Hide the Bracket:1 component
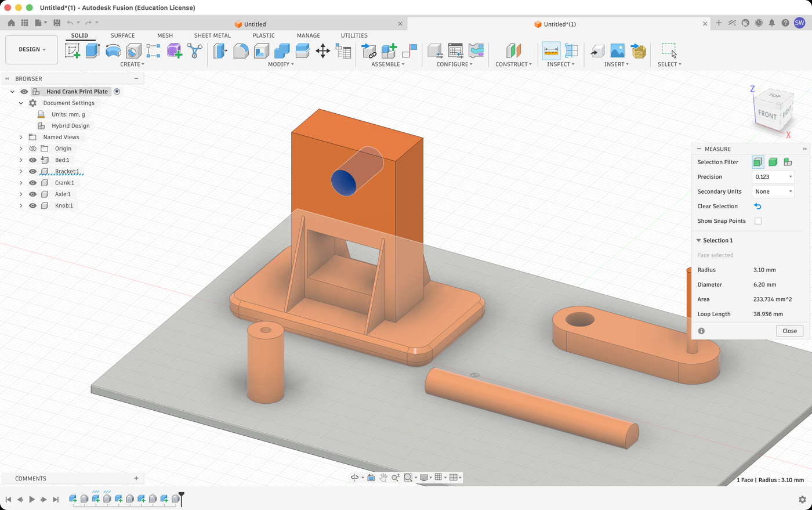Image resolution: width=812 pixels, height=510 pixels. point(33,171)
